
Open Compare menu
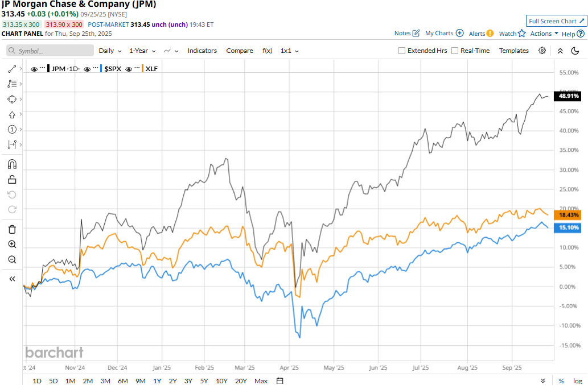(x=240, y=51)
